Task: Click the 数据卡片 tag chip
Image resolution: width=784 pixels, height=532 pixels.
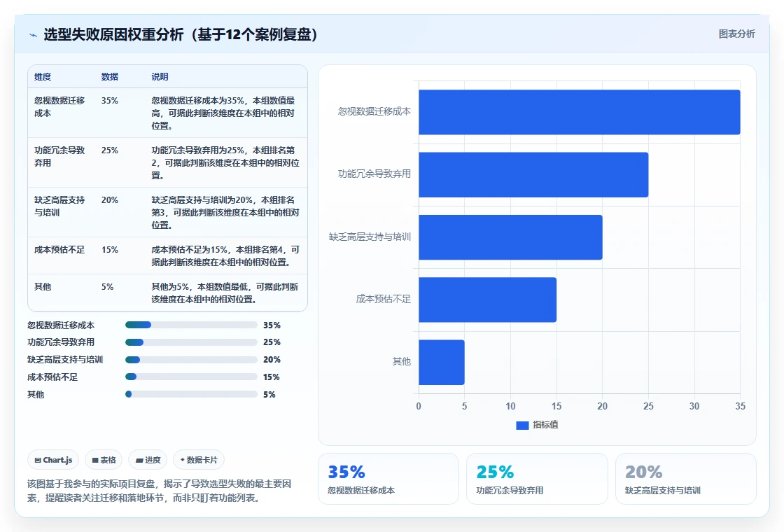Action: [199, 460]
